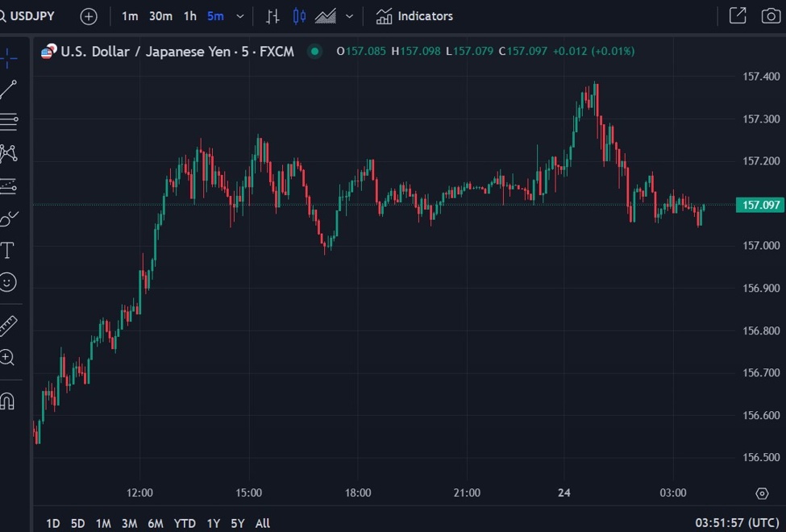Screen dimensions: 786x532
Task: Select the text annotation tool
Action: [x=8, y=250]
